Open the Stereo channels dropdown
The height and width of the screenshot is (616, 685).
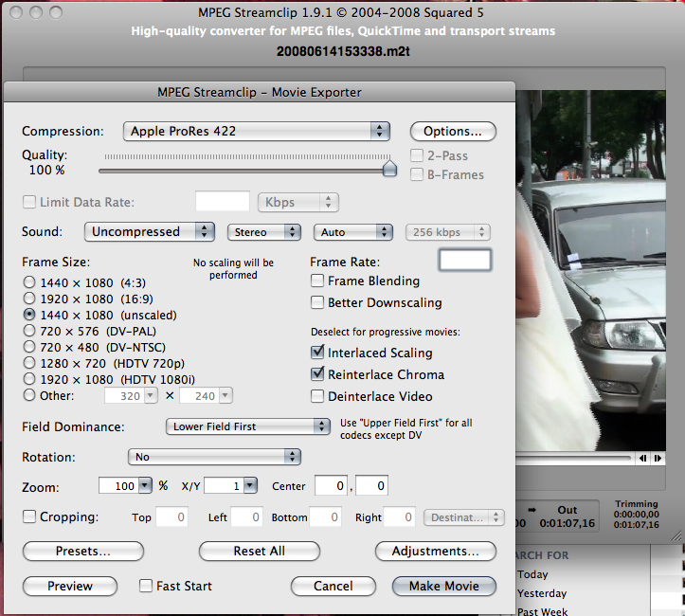(x=264, y=232)
